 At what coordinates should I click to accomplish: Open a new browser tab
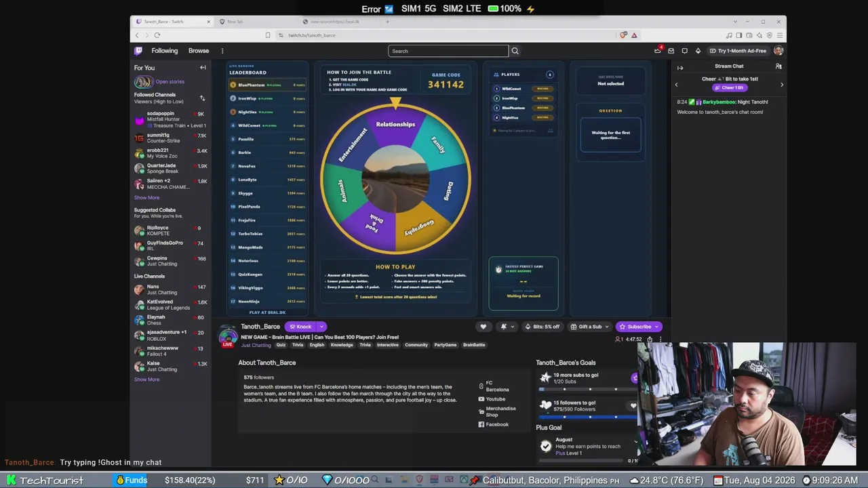tap(387, 22)
